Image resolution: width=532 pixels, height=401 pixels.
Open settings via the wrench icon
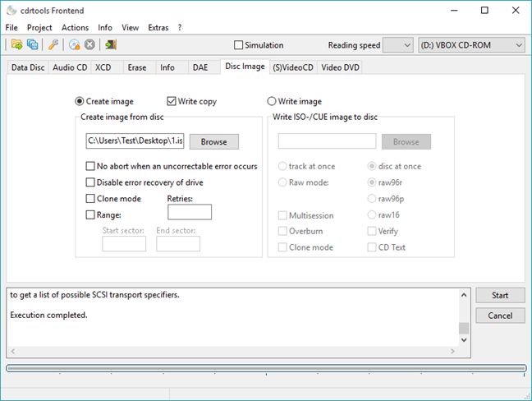[x=53, y=45]
